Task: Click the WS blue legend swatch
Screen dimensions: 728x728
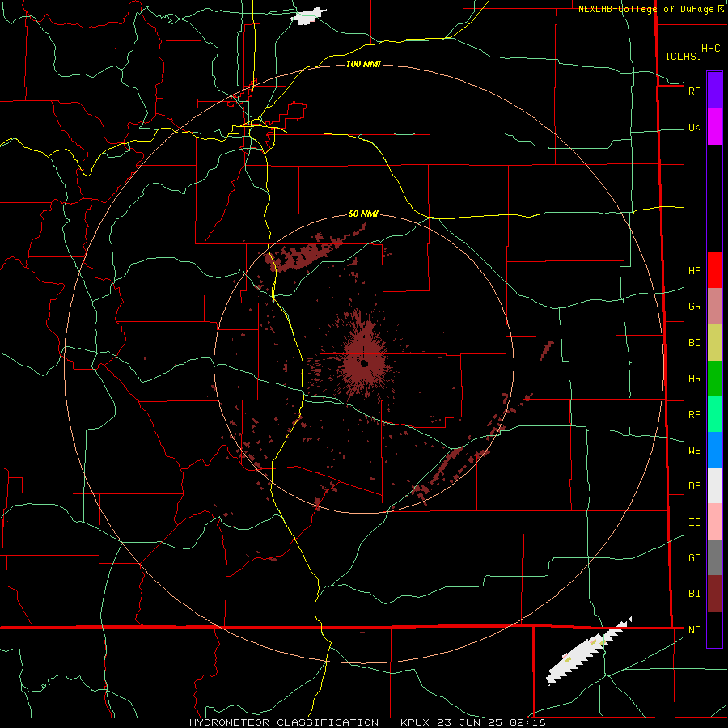Action: [714, 450]
